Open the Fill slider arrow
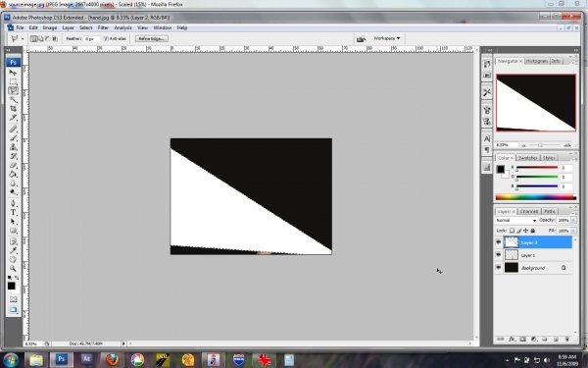 click(x=573, y=231)
